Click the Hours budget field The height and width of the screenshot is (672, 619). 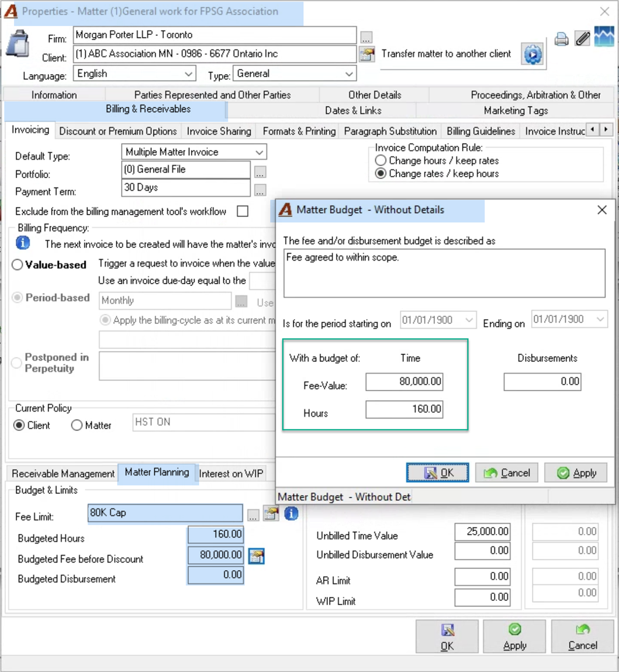click(404, 409)
